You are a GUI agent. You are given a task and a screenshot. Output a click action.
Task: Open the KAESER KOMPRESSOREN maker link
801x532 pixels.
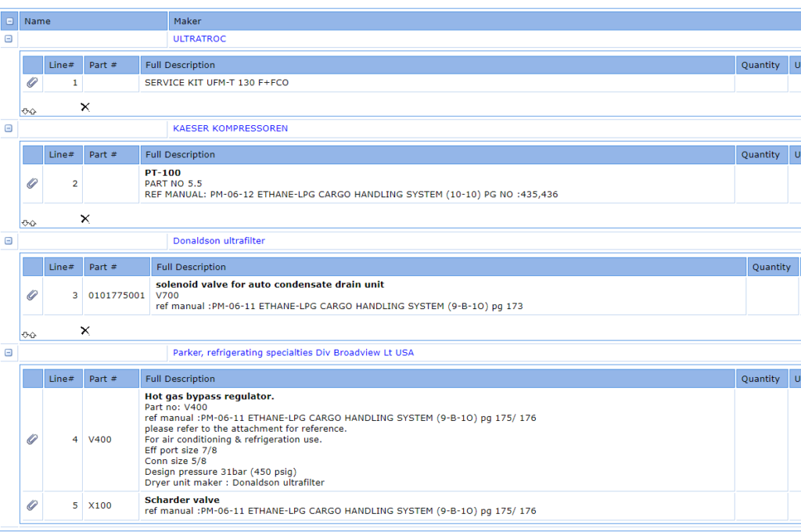pos(231,128)
